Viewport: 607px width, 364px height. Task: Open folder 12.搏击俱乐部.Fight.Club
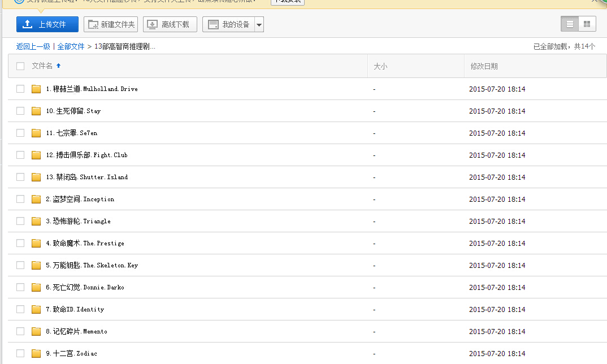pos(86,155)
